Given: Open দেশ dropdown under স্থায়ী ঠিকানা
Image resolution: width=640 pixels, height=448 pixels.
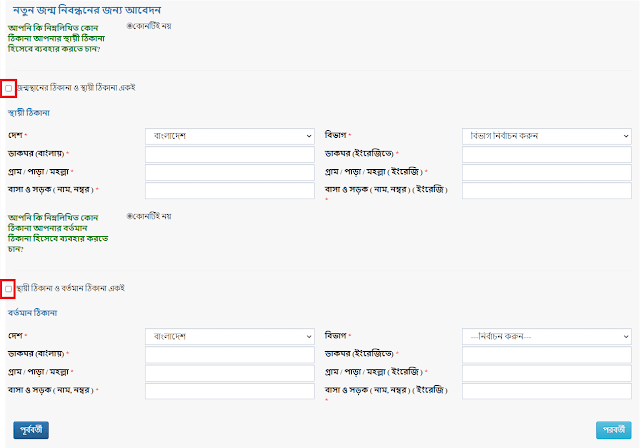Looking at the screenshot, I should pos(230,136).
